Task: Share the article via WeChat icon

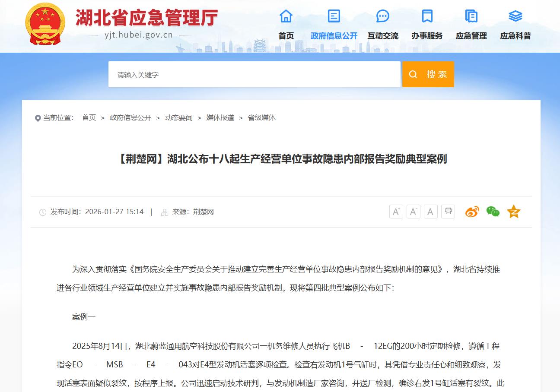Action: 493,212
